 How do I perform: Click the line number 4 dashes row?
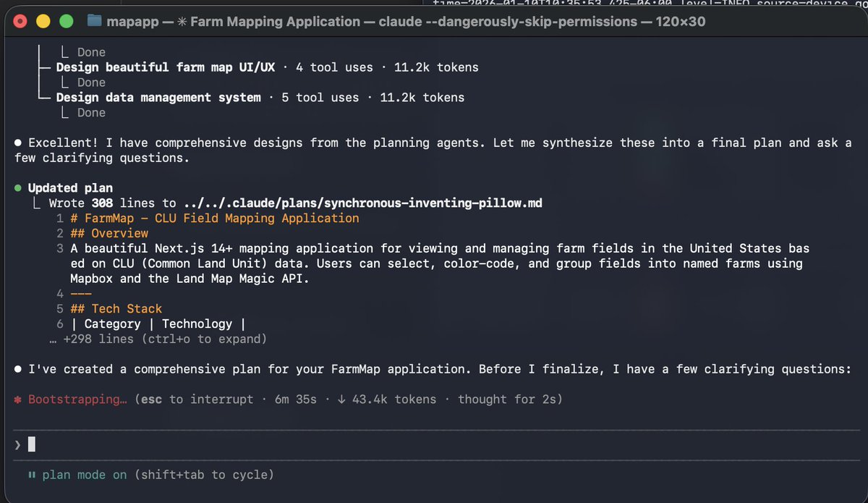click(x=73, y=294)
